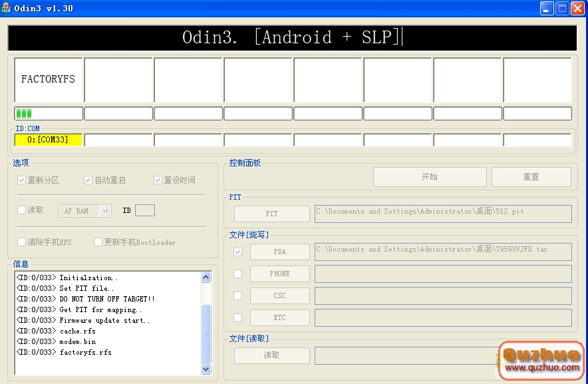588x384 pixels.
Task: Tick the checkbox beside PHONE
Action: [237, 274]
